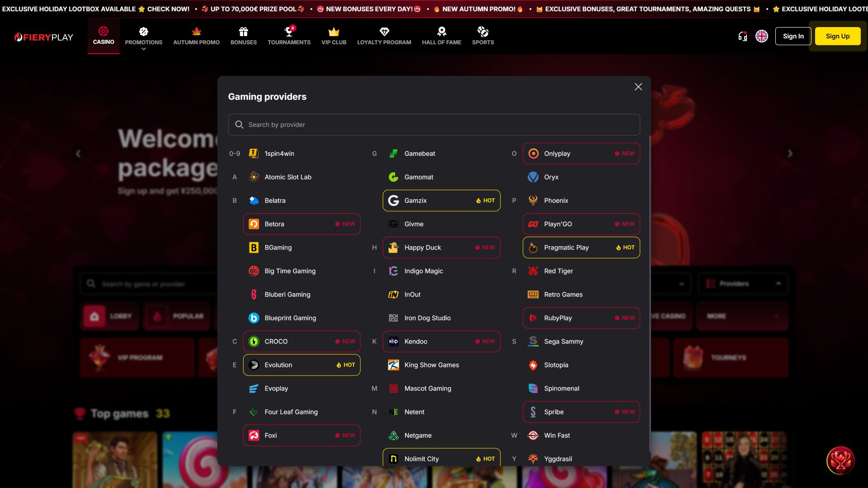Select the Indigo Magic provider
Image resolution: width=868 pixels, height=488 pixels.
click(x=441, y=271)
